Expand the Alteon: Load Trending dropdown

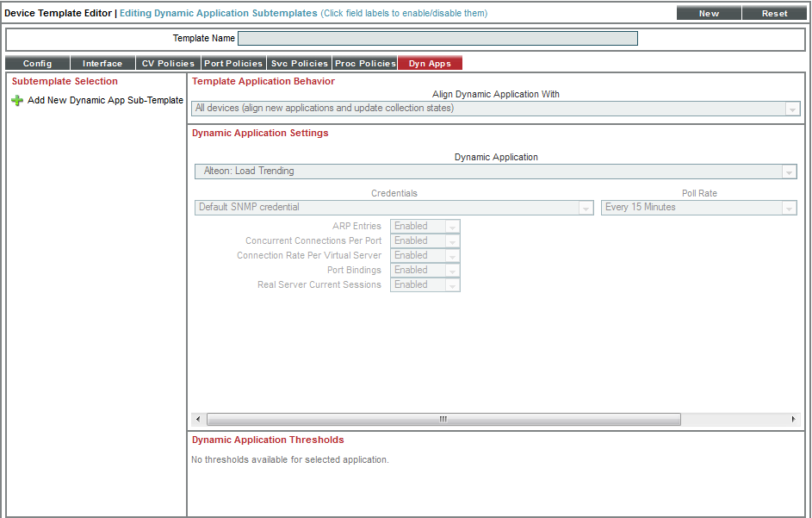(495, 172)
